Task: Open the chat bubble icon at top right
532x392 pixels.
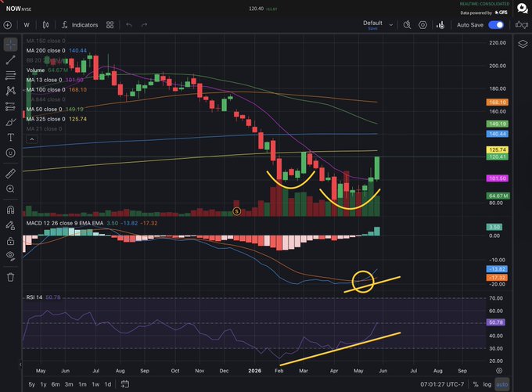Action: pos(522,8)
